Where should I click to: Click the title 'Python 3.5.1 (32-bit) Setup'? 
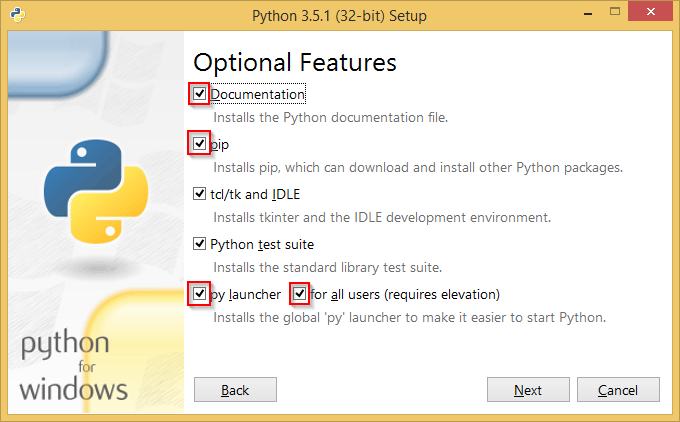[x=339, y=16]
